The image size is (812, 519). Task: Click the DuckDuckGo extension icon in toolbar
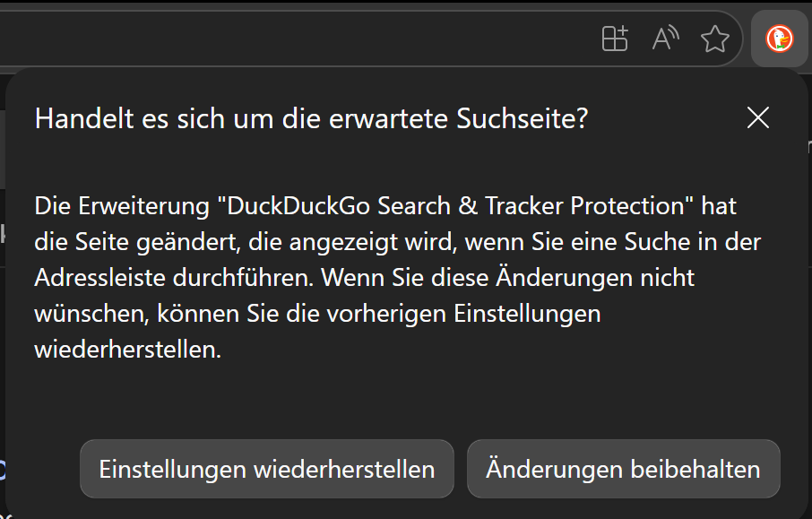(779, 39)
